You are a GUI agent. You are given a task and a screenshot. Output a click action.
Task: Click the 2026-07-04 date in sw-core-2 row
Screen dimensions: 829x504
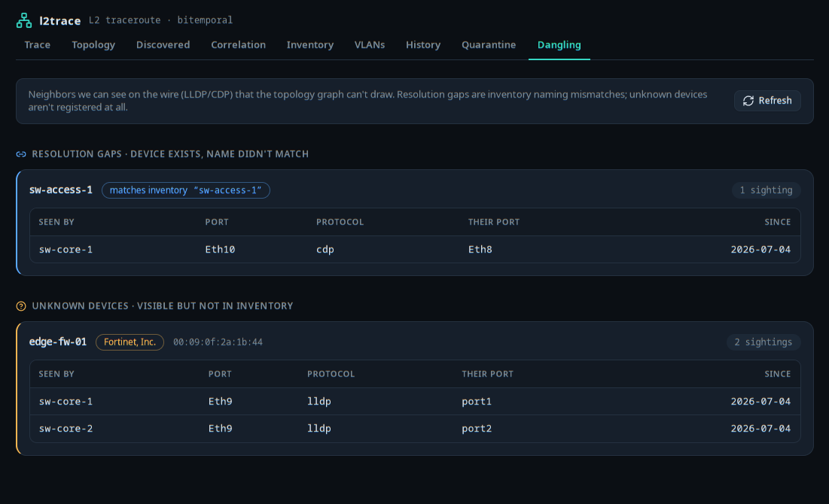click(760, 429)
